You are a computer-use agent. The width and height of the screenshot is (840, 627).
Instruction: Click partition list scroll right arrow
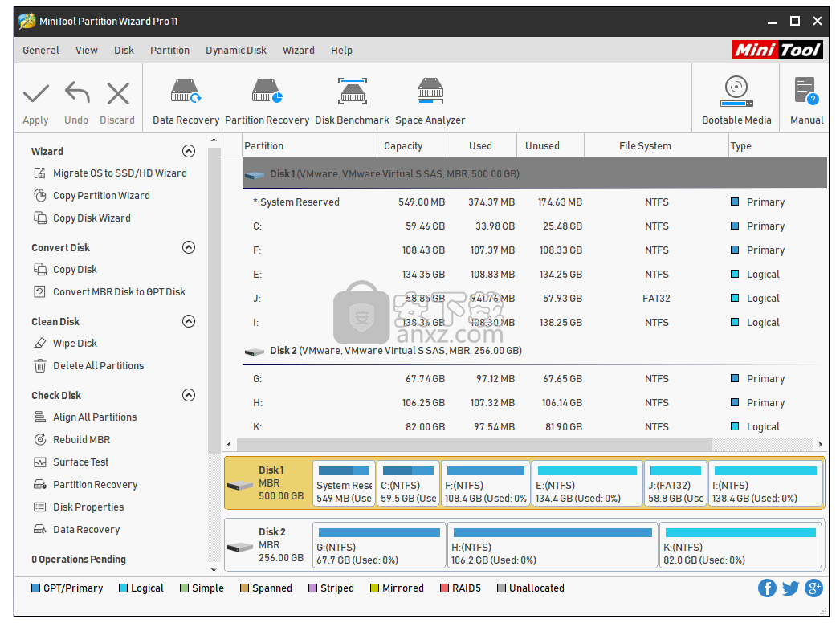[x=820, y=445]
